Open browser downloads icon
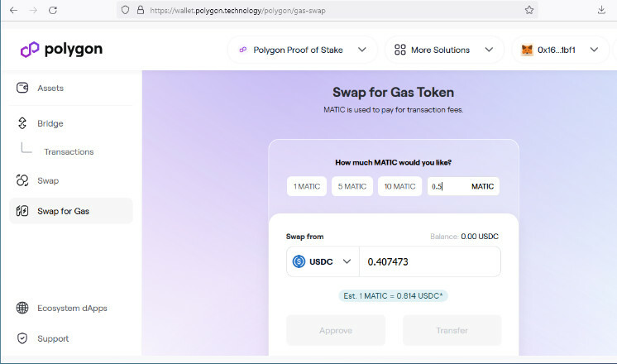This screenshot has height=364, width=617. point(601,10)
